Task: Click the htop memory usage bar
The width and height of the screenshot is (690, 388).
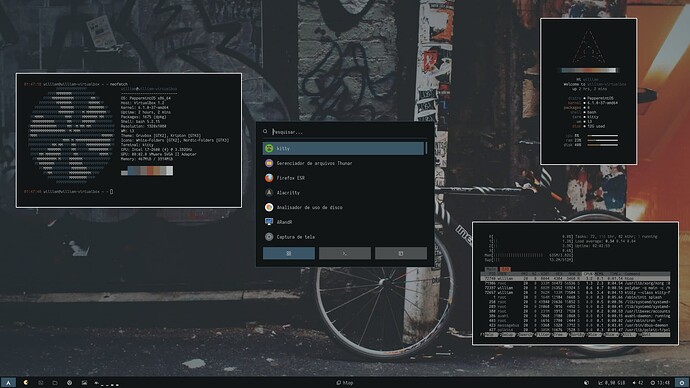Action: [x=529, y=255]
